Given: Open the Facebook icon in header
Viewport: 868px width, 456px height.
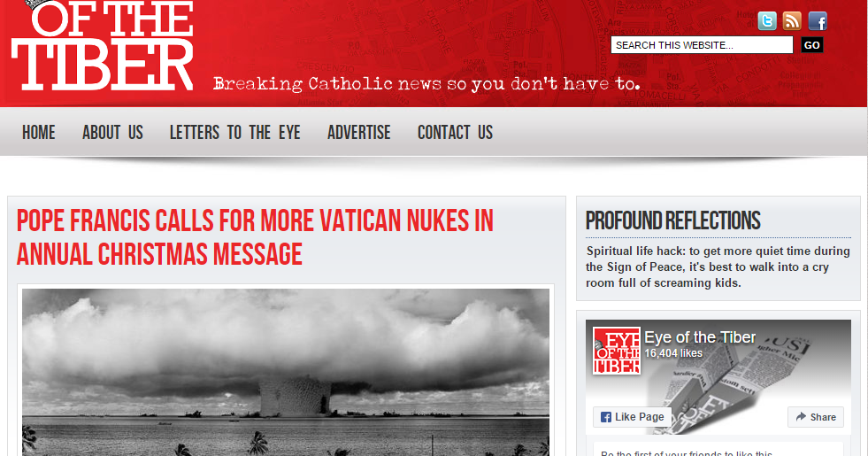Looking at the screenshot, I should click(818, 21).
